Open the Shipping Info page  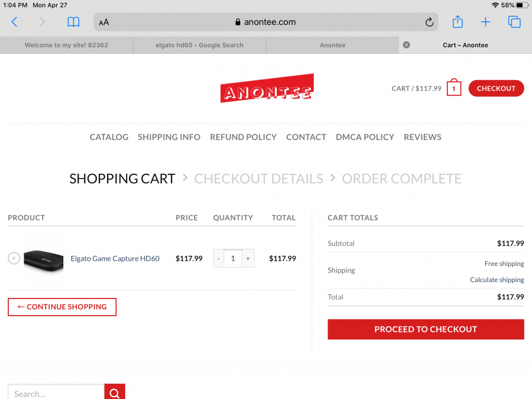pyautogui.click(x=169, y=137)
